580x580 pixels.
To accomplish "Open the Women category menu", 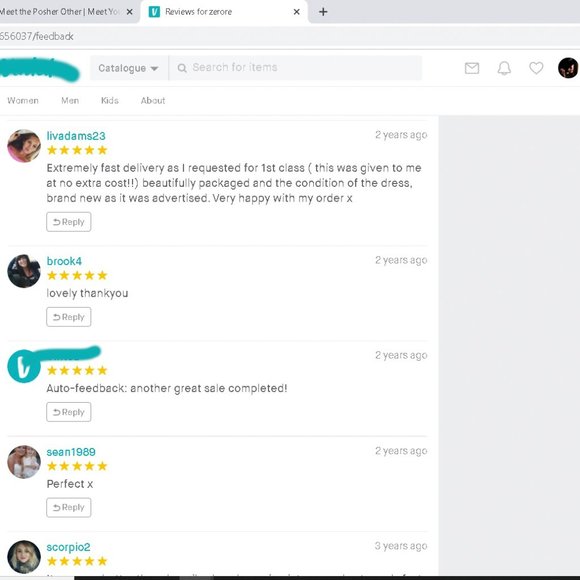I will coord(23,101).
